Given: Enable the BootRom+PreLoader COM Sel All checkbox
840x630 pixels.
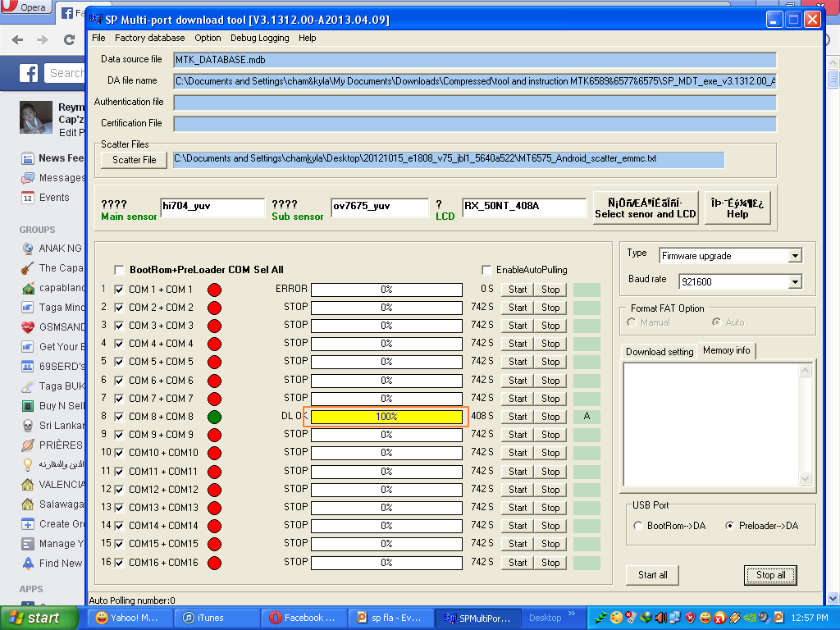Looking at the screenshot, I should click(120, 270).
